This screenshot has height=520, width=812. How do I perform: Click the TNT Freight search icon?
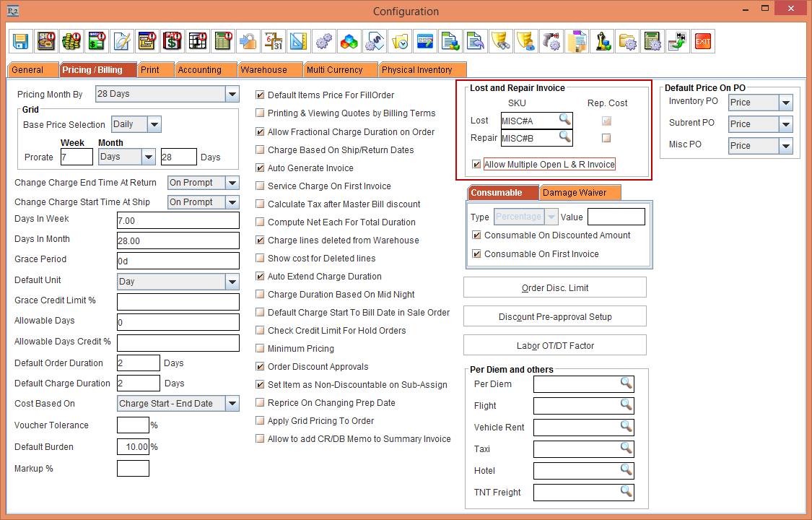click(x=626, y=492)
